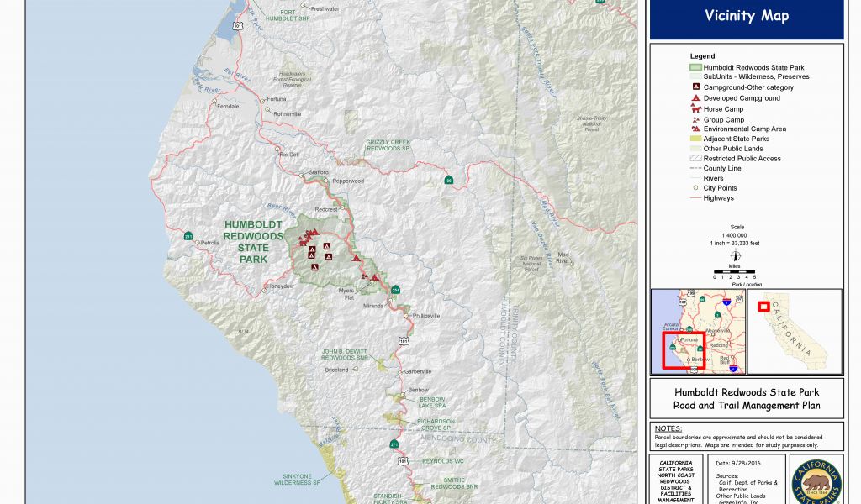Click the Phillipsville city label
The height and width of the screenshot is (504, 861).
[x=426, y=316]
